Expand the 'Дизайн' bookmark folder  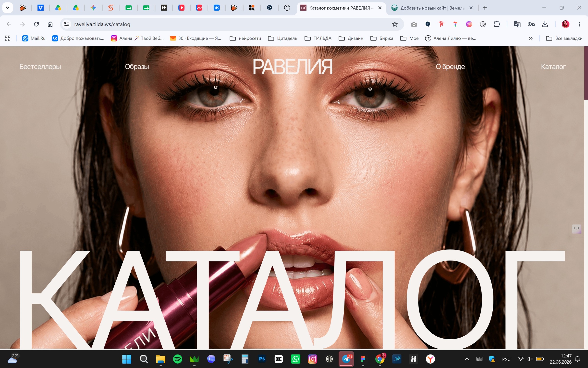[x=351, y=38]
